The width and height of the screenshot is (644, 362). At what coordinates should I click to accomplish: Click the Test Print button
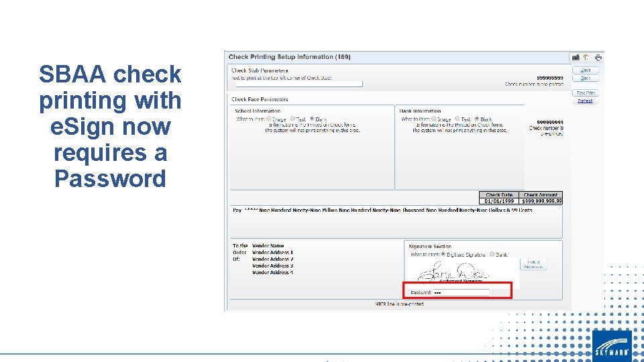[586, 93]
